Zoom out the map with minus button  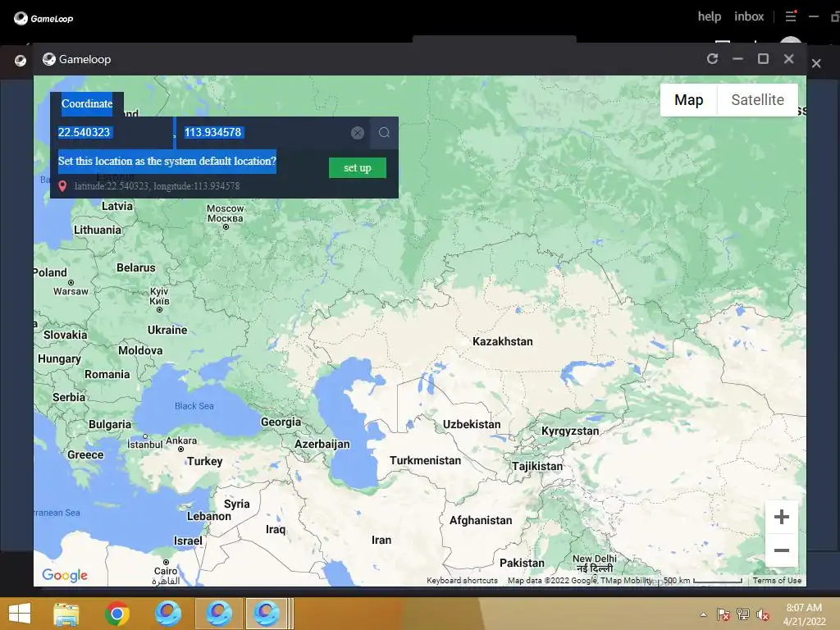(782, 550)
